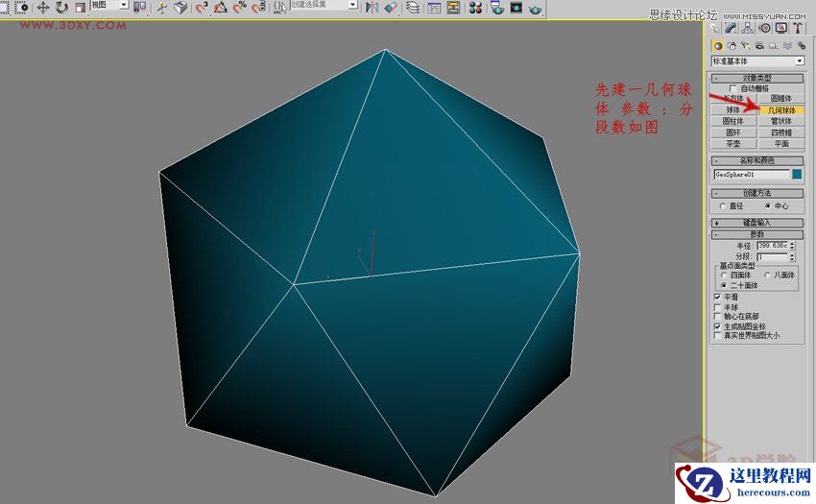
Task: Select the Cameras category icon
Action: (x=759, y=46)
